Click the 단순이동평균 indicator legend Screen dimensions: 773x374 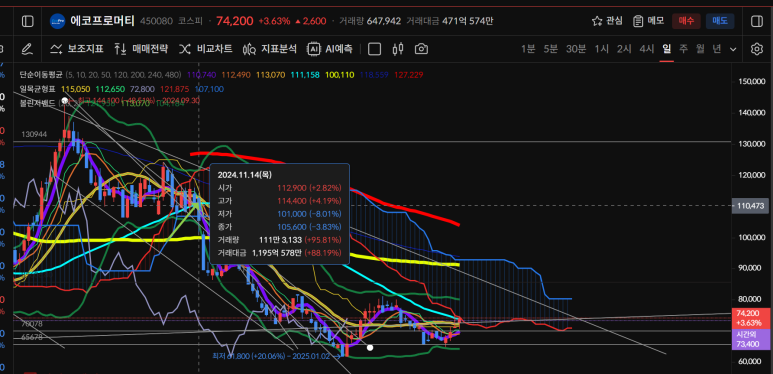tap(41, 75)
